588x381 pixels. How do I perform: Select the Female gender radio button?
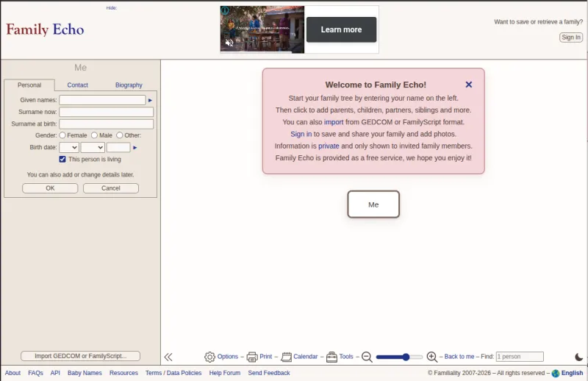click(62, 135)
